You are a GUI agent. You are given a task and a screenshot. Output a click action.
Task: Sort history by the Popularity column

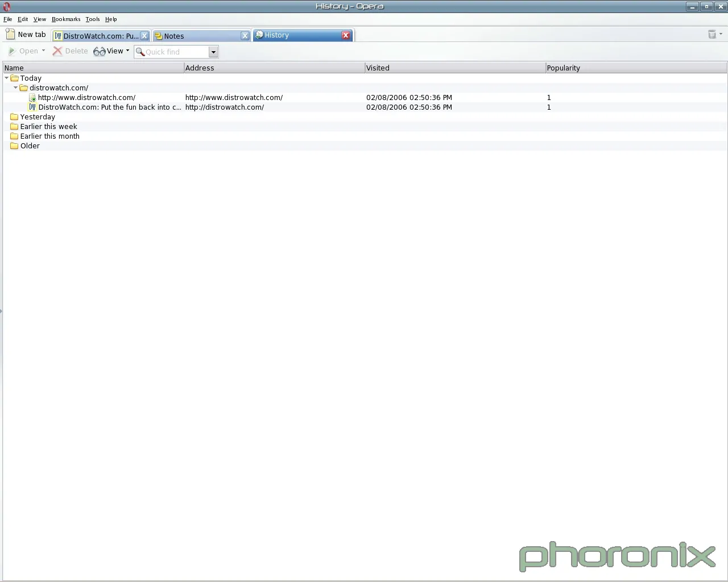coord(636,68)
